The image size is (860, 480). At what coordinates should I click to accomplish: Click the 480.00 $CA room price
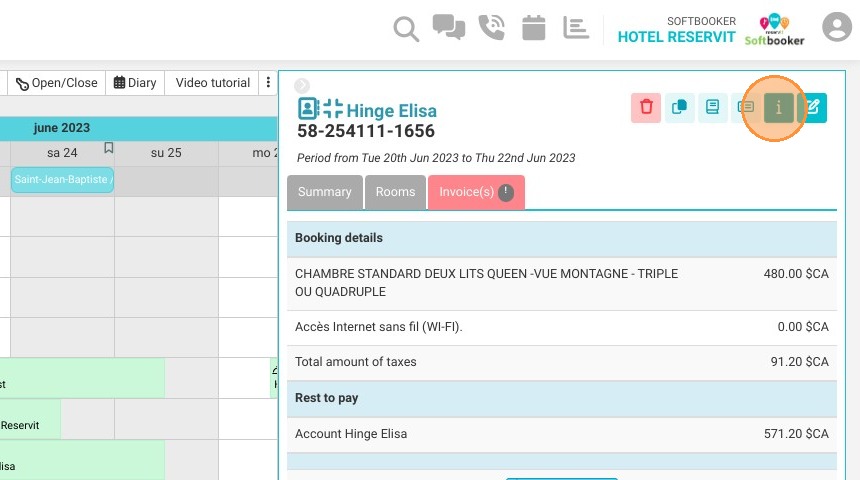pyautogui.click(x=796, y=274)
